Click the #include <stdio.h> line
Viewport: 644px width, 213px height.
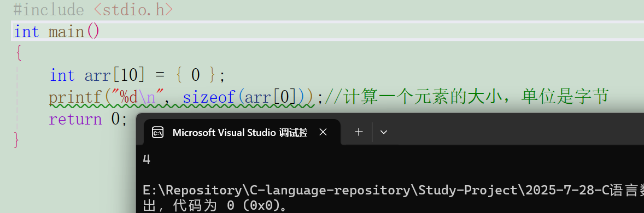pyautogui.click(x=93, y=9)
